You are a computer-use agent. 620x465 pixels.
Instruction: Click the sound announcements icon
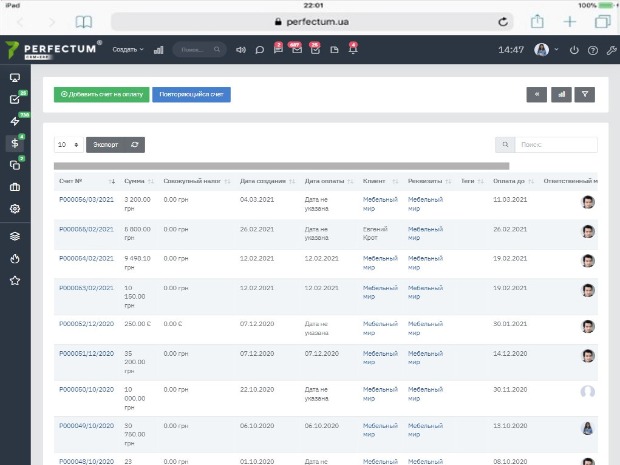tap(240, 50)
